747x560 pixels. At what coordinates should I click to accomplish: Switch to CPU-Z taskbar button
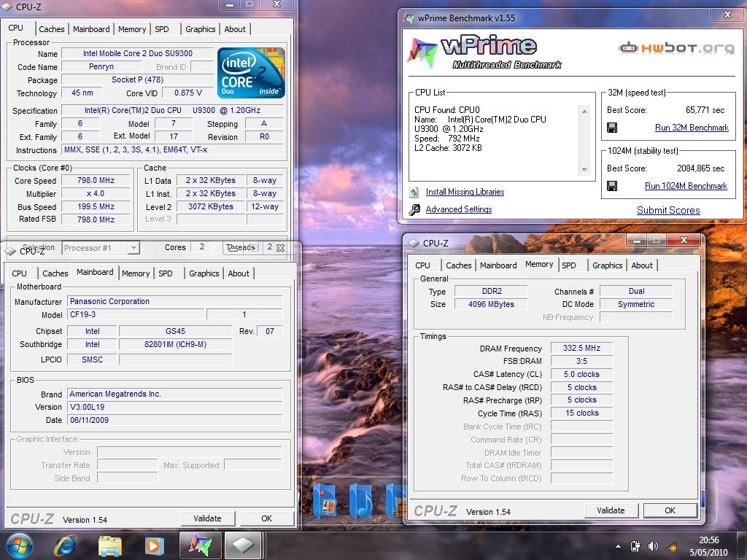(243, 545)
